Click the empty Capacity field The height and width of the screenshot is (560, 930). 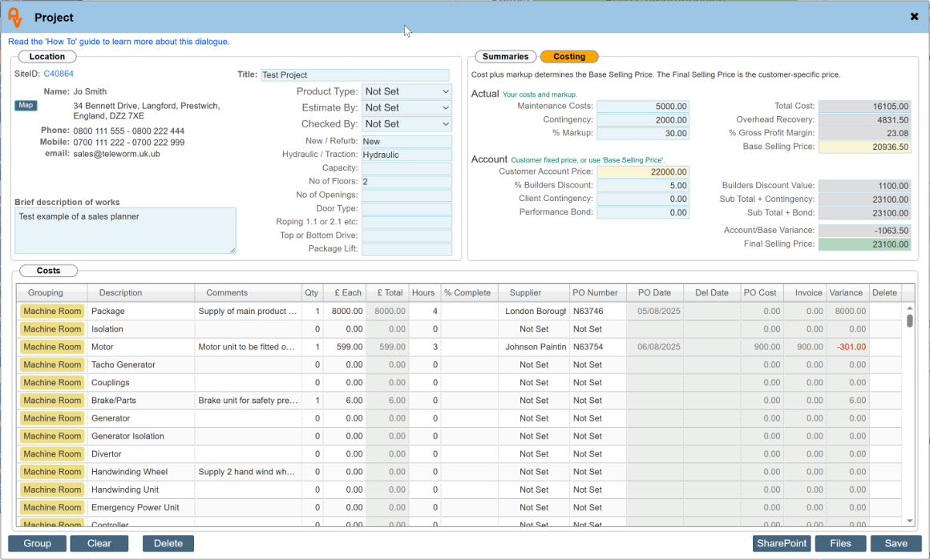[x=407, y=167]
